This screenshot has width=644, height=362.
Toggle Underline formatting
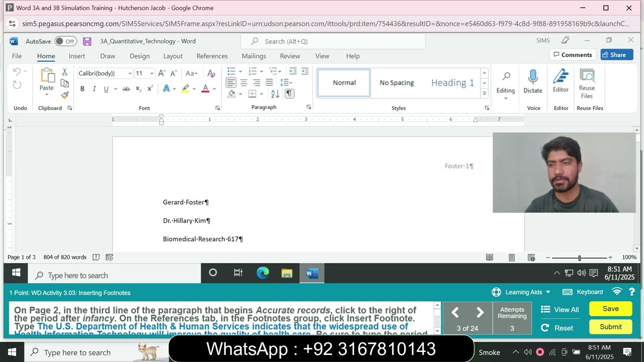[x=106, y=89]
